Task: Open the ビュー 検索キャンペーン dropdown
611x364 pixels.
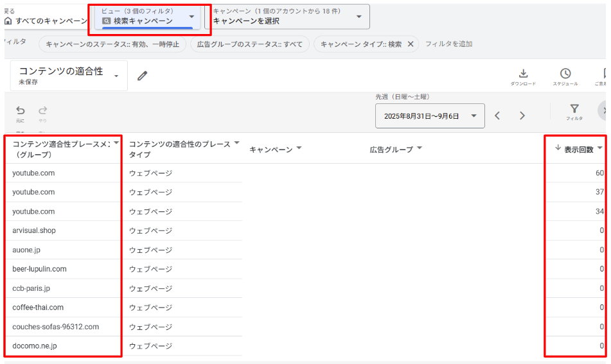Action: coord(148,17)
